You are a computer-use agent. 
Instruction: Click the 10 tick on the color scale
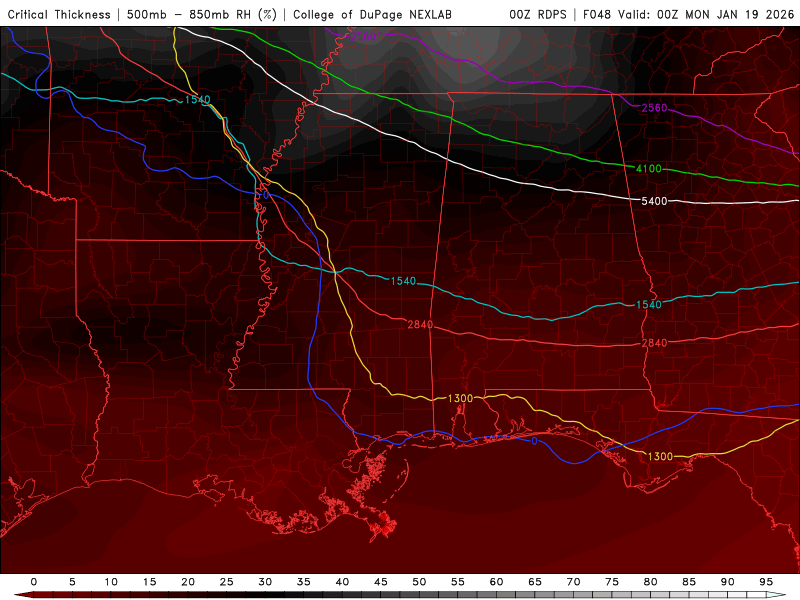click(111, 582)
